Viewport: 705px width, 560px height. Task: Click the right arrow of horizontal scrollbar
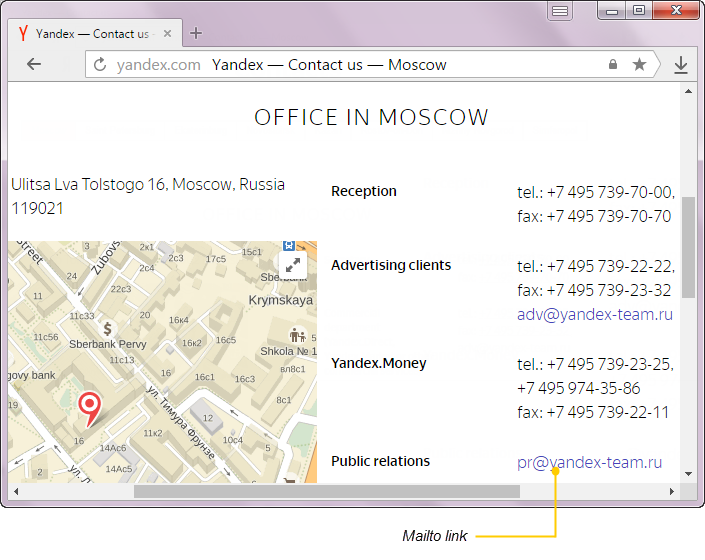(x=672, y=491)
